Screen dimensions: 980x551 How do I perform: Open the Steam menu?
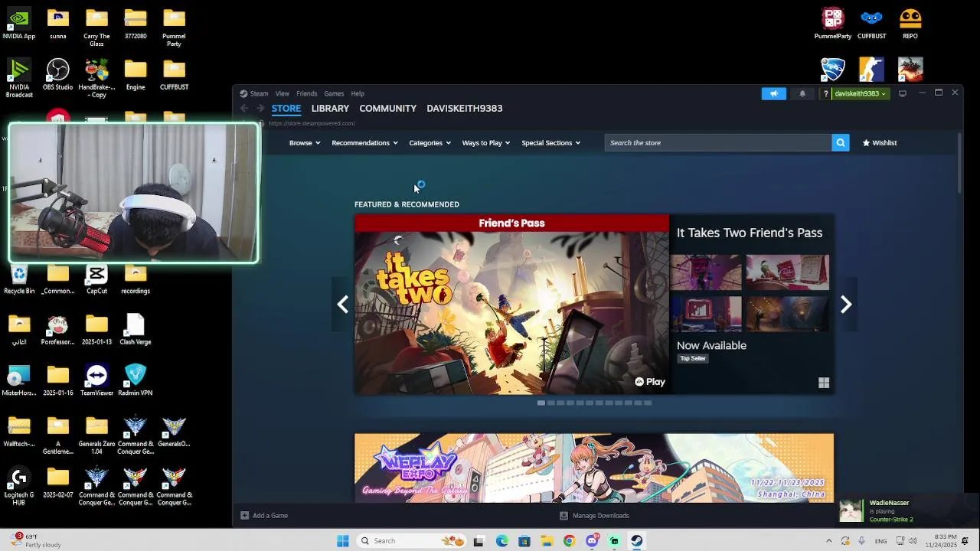tap(259, 93)
